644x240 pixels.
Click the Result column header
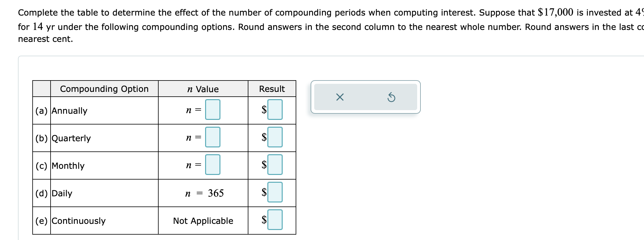[x=271, y=89]
